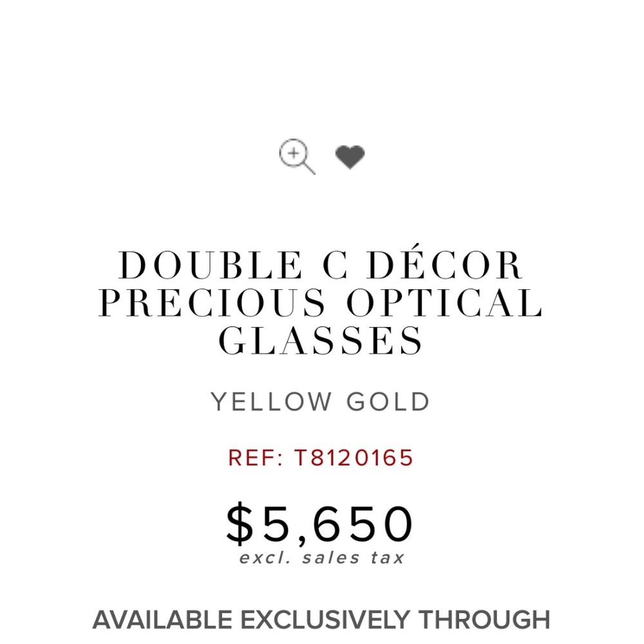Click the REF: T8120165 reference link
The image size is (644, 644).
coord(322,459)
